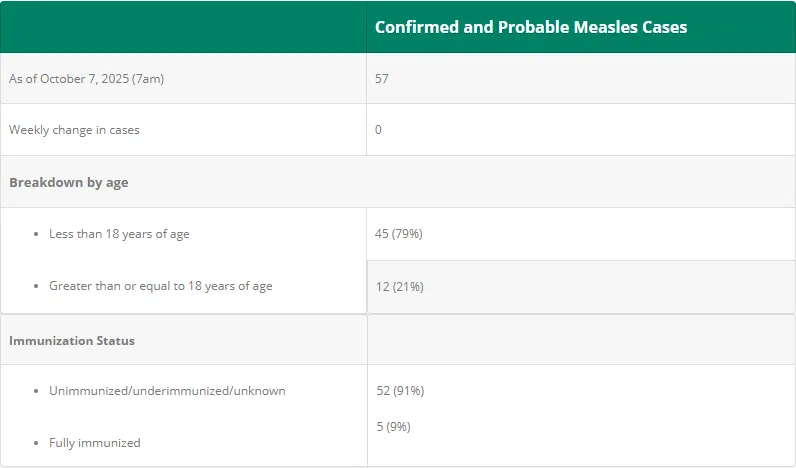Click the "Immunization Status" section heading
This screenshot has width=796, height=468.
tap(72, 340)
